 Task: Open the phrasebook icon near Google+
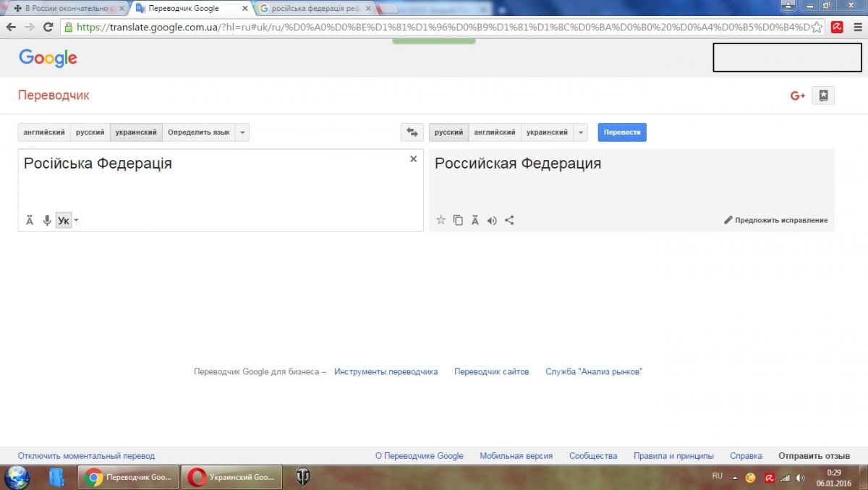tap(823, 96)
